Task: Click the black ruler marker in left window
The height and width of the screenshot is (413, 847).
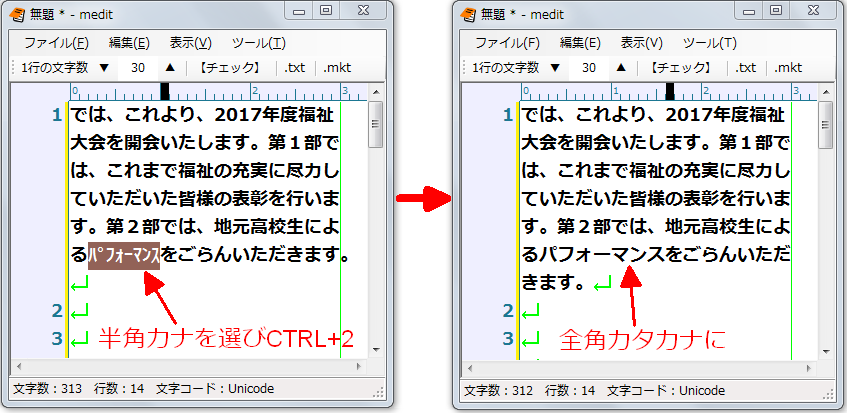Action: point(165,91)
